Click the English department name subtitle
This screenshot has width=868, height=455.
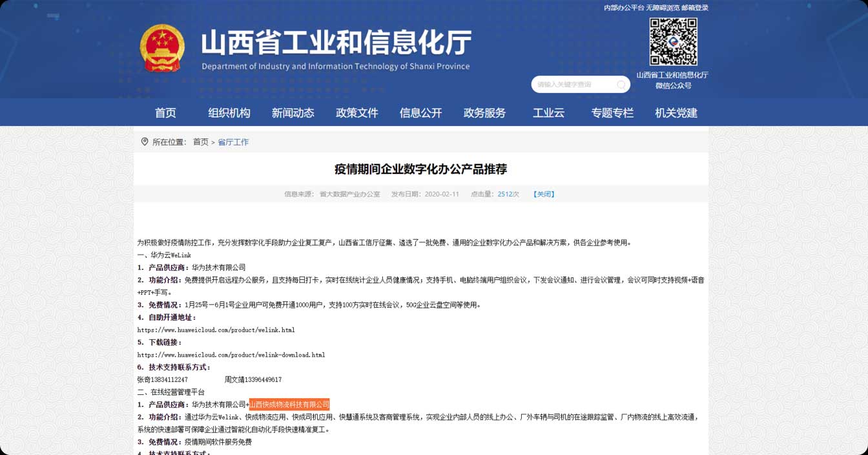point(336,66)
